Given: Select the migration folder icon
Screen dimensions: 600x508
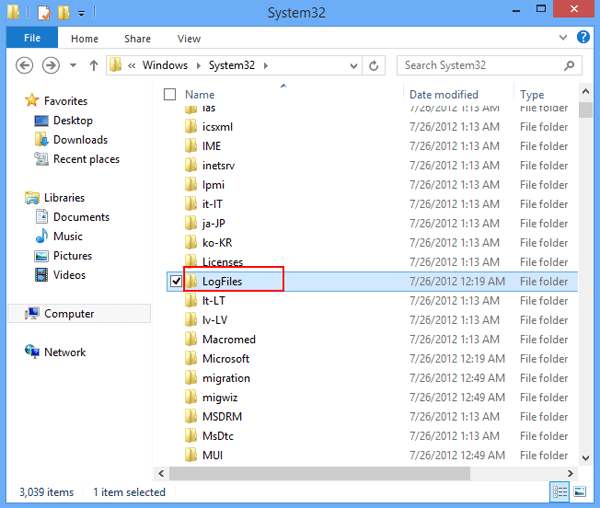Looking at the screenshot, I should (x=191, y=378).
